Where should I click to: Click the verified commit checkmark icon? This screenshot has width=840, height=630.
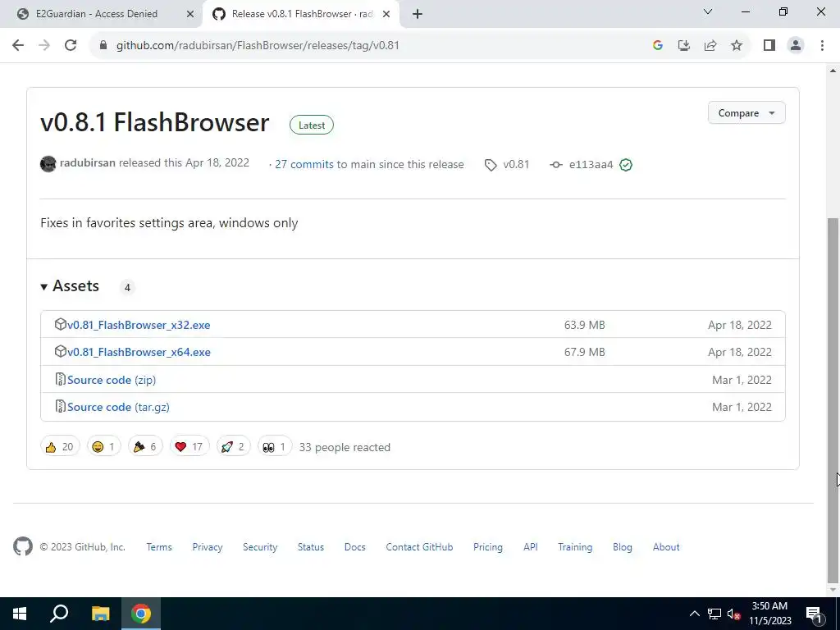(x=626, y=164)
